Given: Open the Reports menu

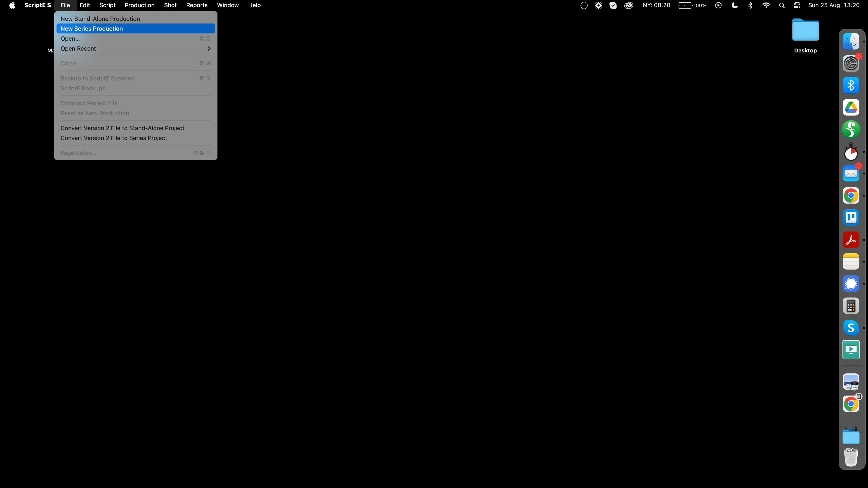Looking at the screenshot, I should [x=196, y=5].
